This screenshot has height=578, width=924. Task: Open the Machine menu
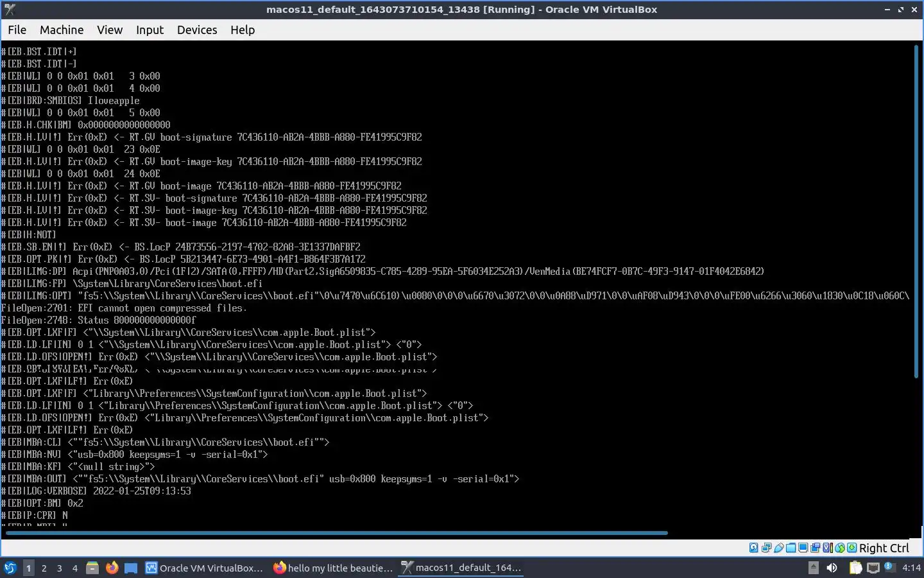(62, 30)
